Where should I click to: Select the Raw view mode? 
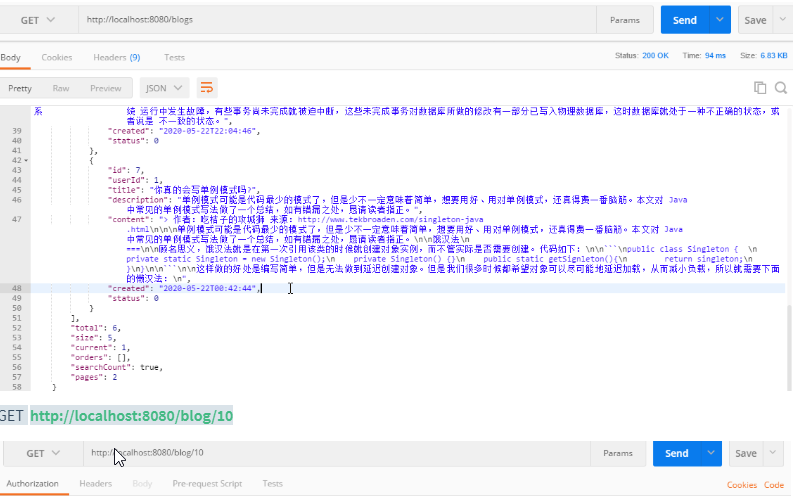(61, 88)
